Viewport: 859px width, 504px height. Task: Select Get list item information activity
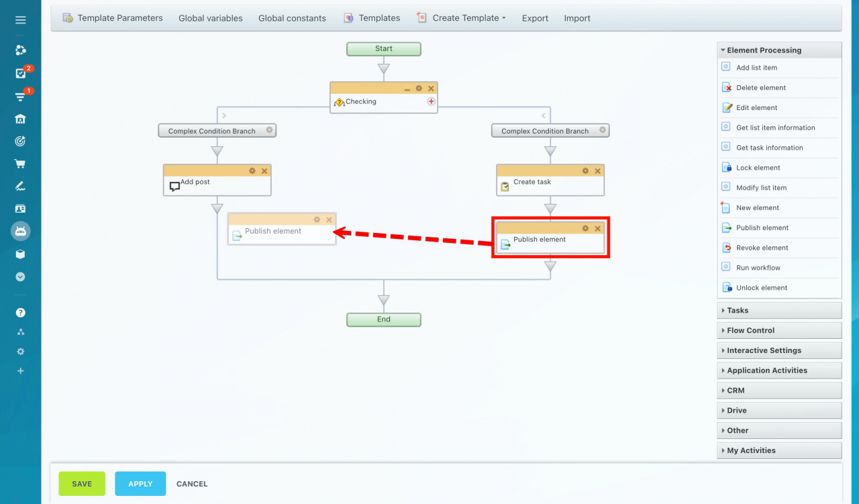click(779, 128)
